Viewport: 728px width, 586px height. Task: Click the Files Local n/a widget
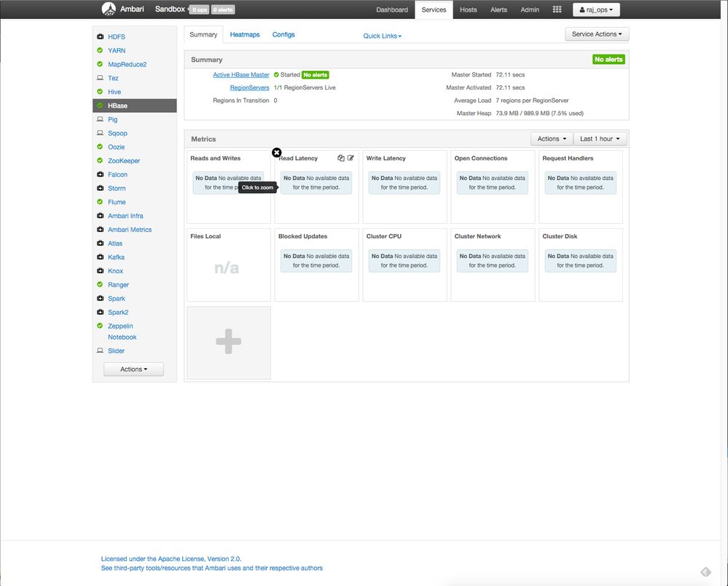pos(228,265)
